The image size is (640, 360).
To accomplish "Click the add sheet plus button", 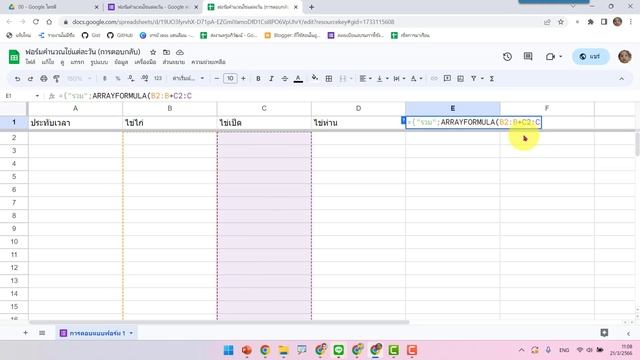I will click(25, 333).
